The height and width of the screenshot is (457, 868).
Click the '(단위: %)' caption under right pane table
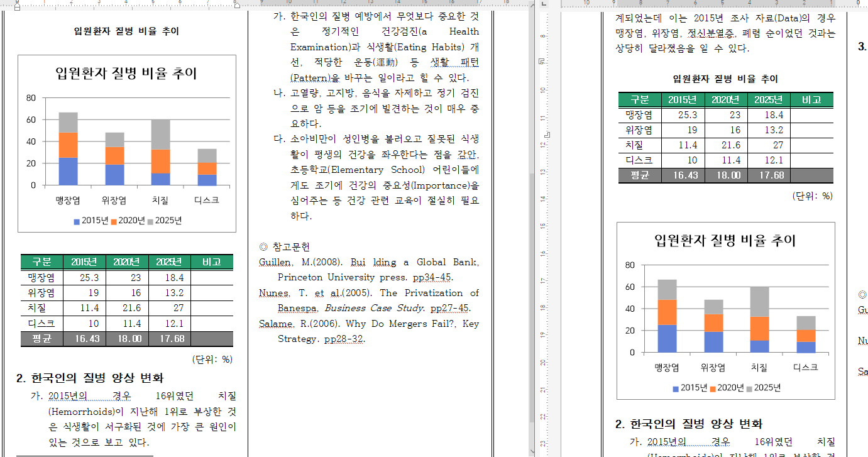(812, 196)
